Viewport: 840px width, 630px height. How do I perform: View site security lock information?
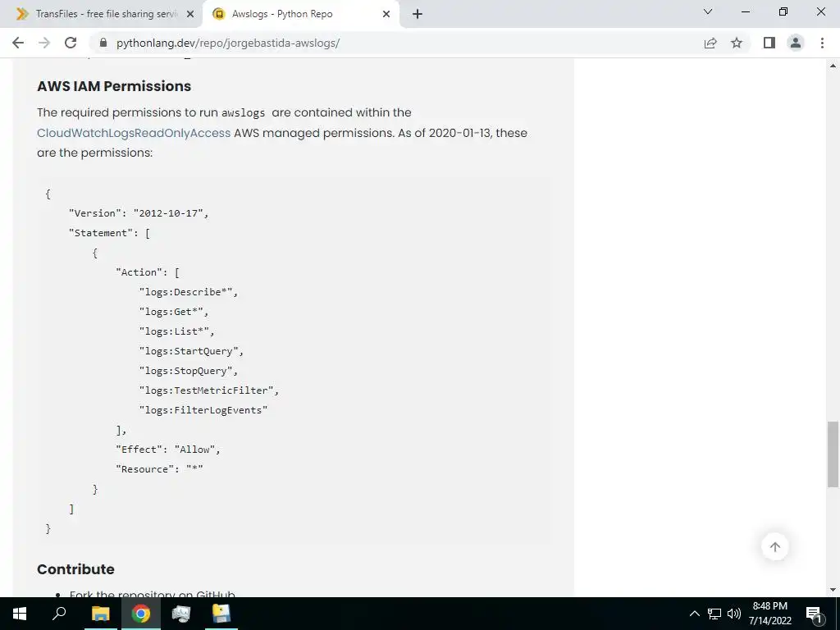pyautogui.click(x=103, y=43)
